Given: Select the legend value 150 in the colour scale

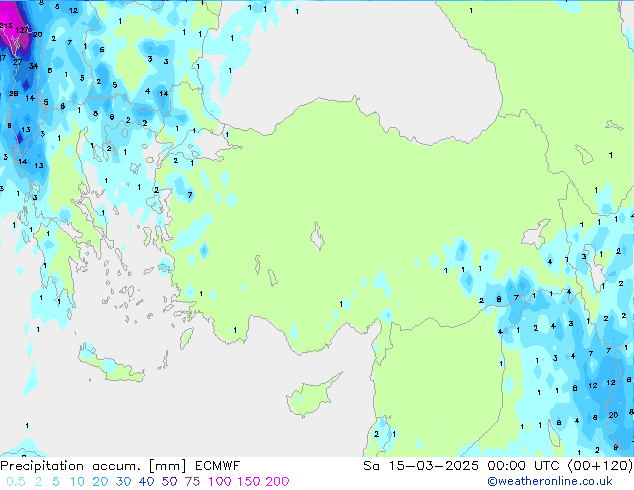Looking at the screenshot, I should [248, 482].
